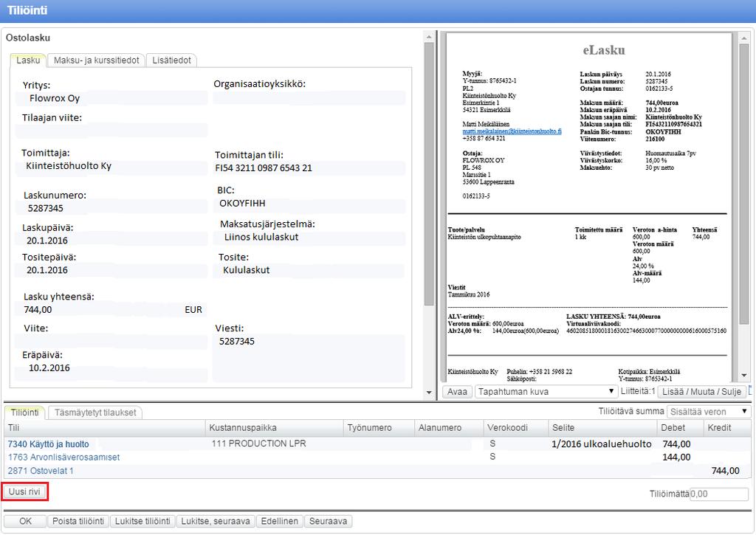Click the eLasku preview scroll-up arrow
The image size is (756, 535).
point(744,37)
